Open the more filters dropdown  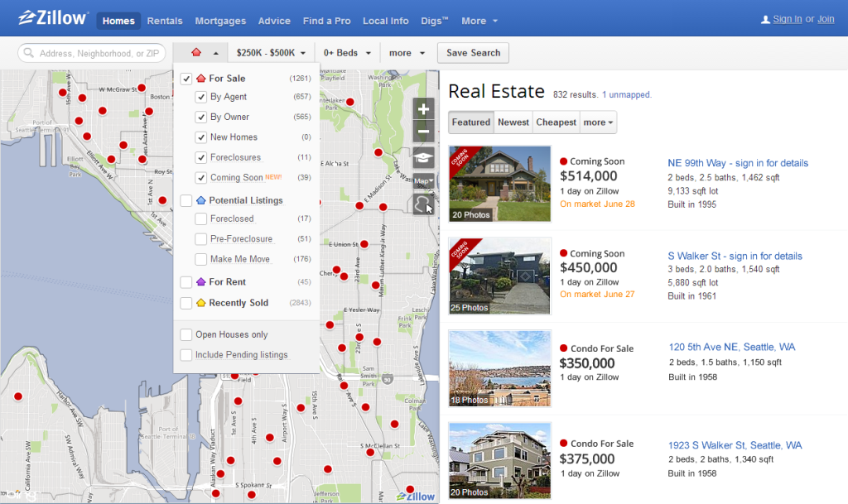407,53
